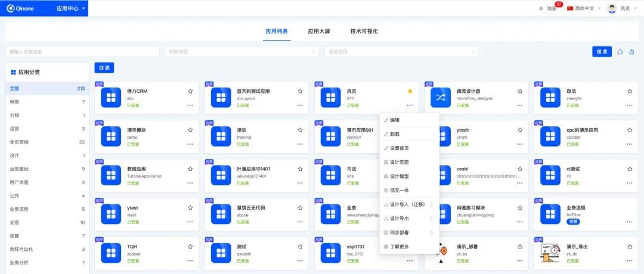
Task: Choose 编辑 in the context menu
Action: coord(409,120)
